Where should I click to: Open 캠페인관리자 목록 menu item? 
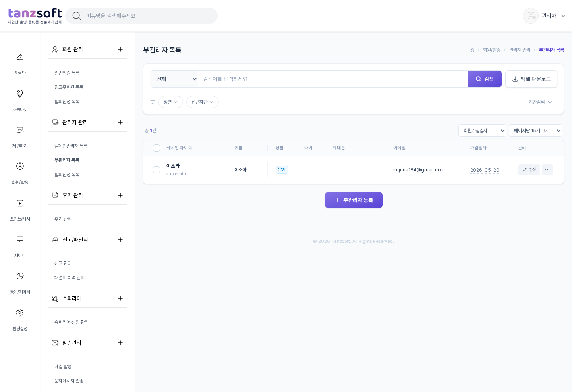pos(71,146)
